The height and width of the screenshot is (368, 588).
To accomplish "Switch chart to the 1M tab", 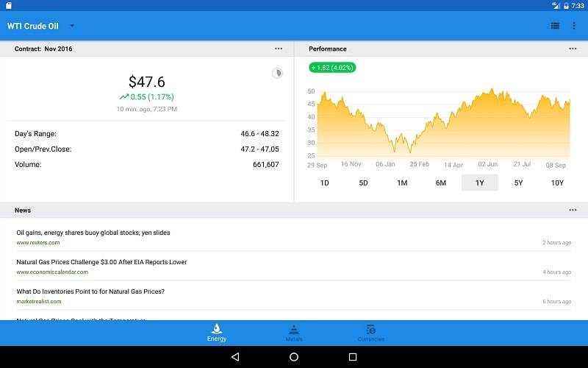I will pyautogui.click(x=402, y=183).
